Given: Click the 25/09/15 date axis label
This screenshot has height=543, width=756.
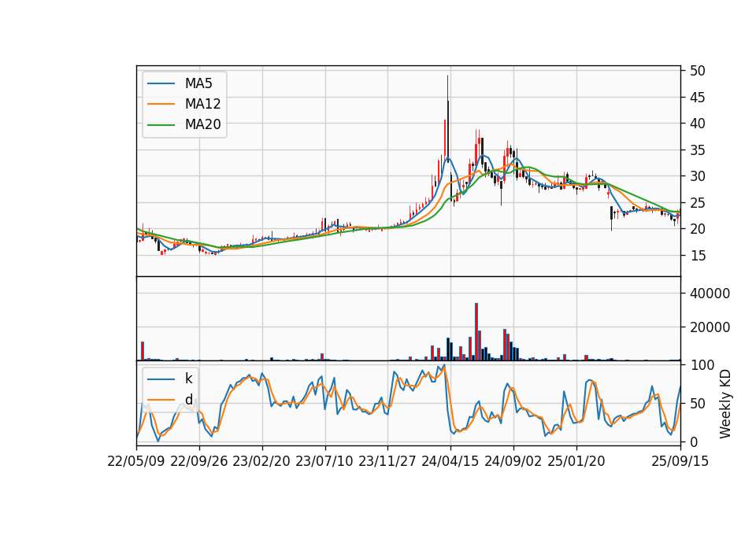Looking at the screenshot, I should (680, 462).
